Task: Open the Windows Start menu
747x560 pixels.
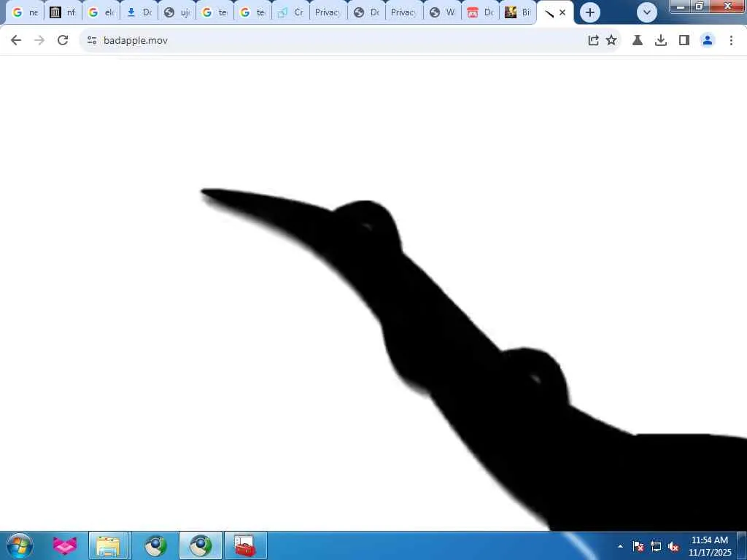Action: (x=19, y=545)
